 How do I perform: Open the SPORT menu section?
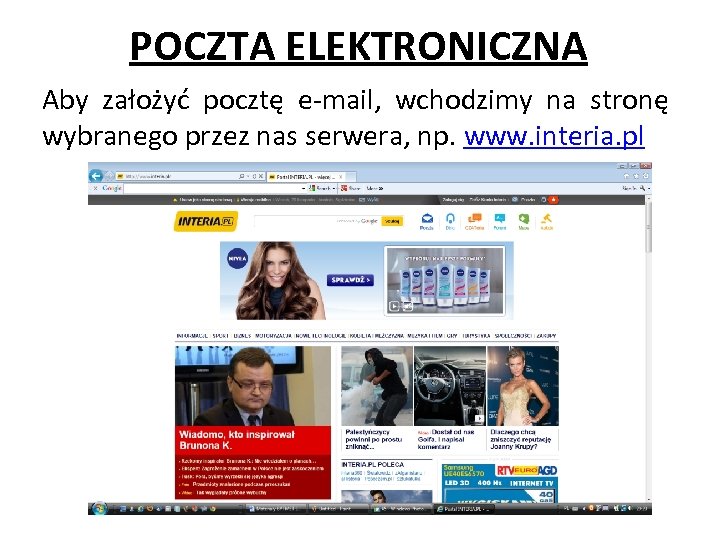(220, 336)
